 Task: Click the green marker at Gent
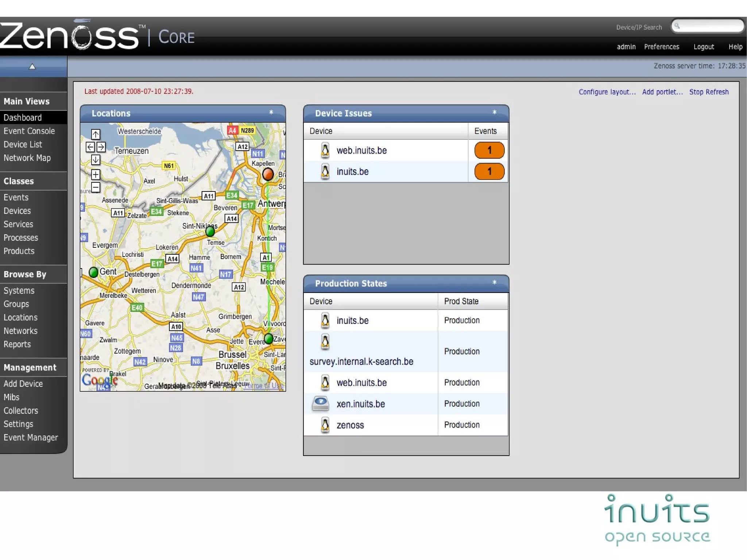(94, 272)
